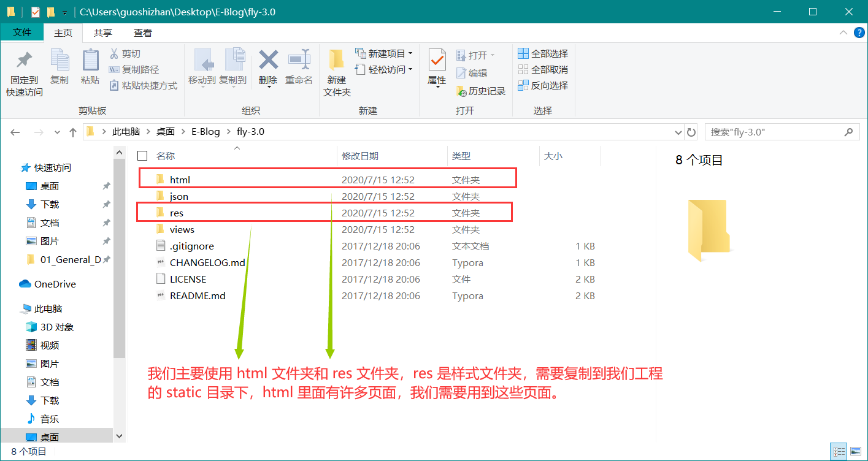The width and height of the screenshot is (868, 461).
Task: Open the Properties icon in the ribbon
Action: coord(437,61)
